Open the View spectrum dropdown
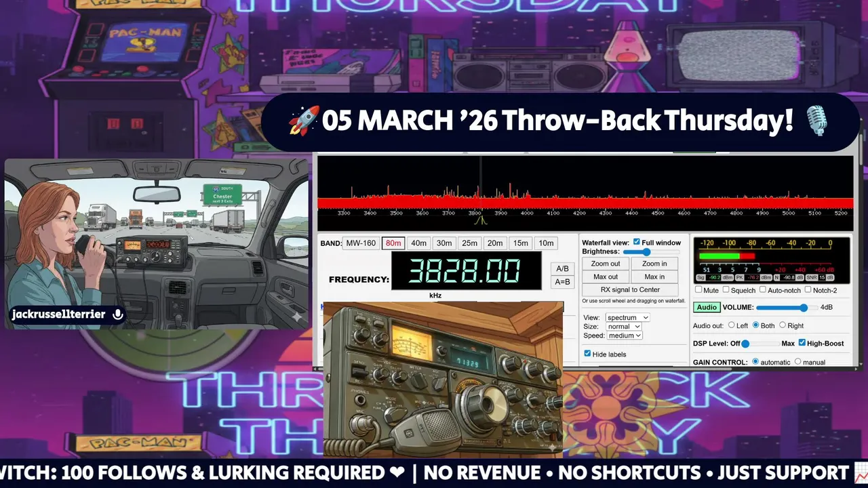This screenshot has height=488, width=868. 627,317
